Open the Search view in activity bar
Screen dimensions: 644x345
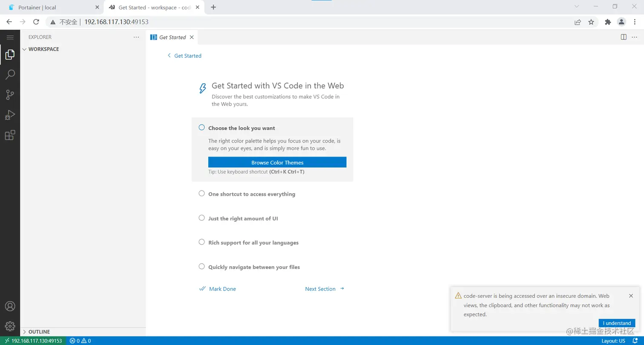pyautogui.click(x=10, y=74)
